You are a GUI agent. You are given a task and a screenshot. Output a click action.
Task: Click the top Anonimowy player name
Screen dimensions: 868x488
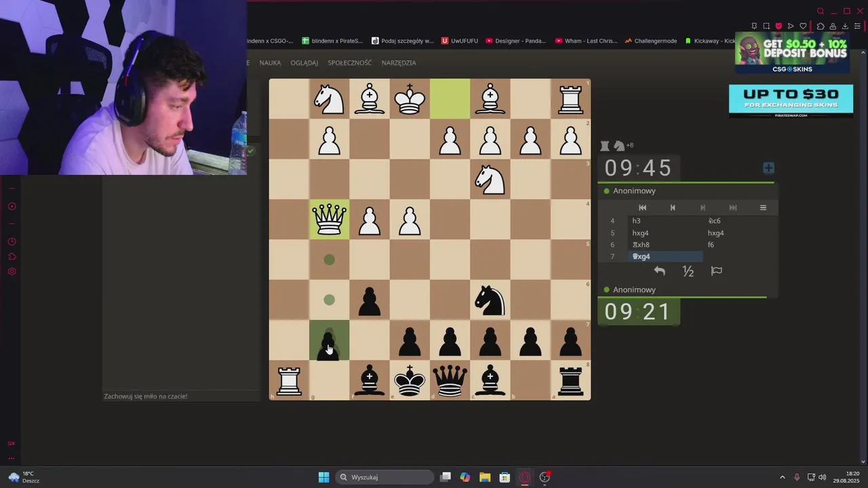tap(634, 191)
